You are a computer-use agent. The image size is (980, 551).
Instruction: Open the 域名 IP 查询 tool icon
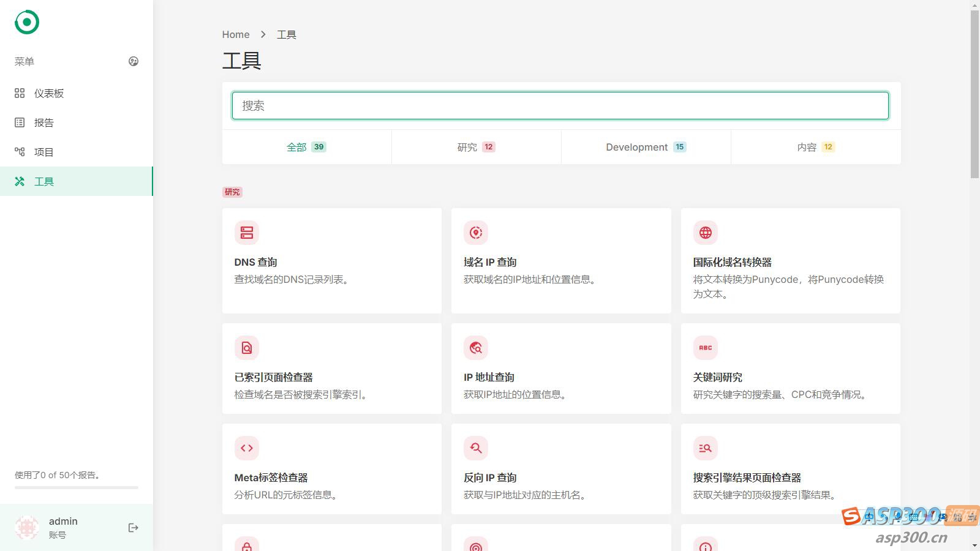click(x=476, y=233)
